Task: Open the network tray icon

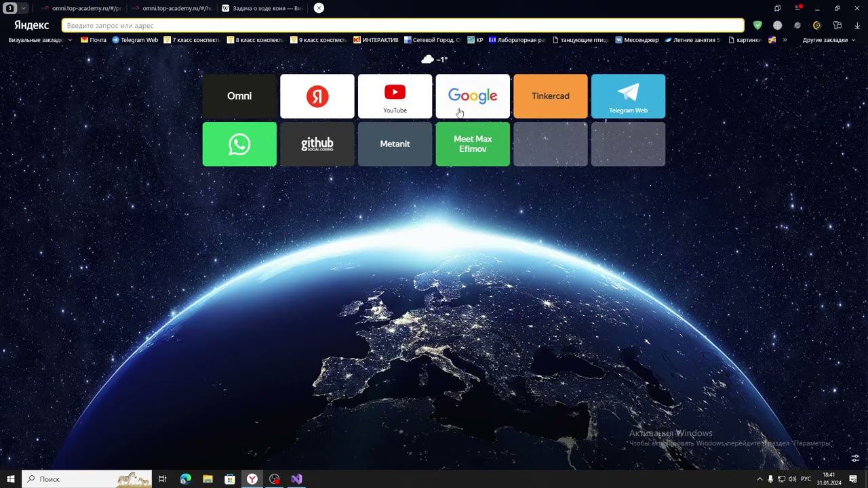Action: click(781, 479)
